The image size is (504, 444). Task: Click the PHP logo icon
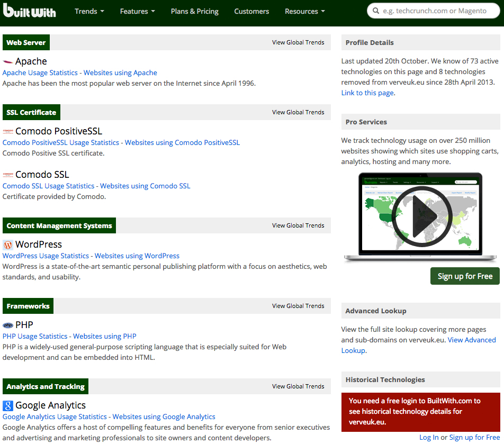pos(8,325)
